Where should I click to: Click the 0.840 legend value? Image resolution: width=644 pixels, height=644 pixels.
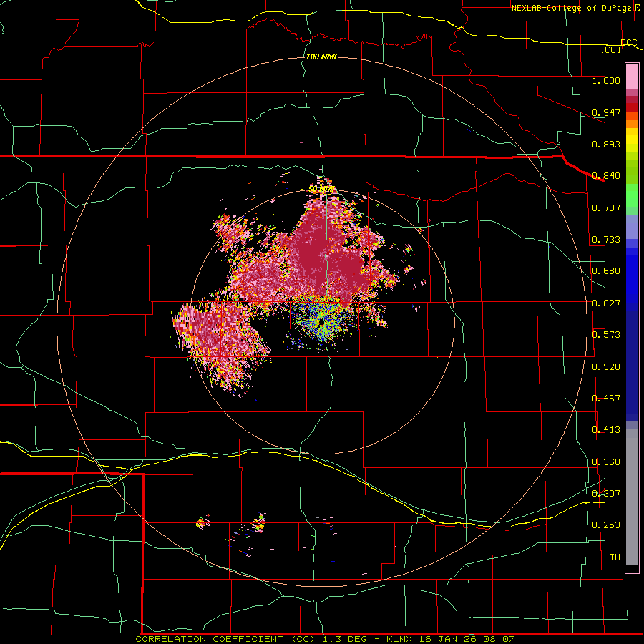click(606, 176)
